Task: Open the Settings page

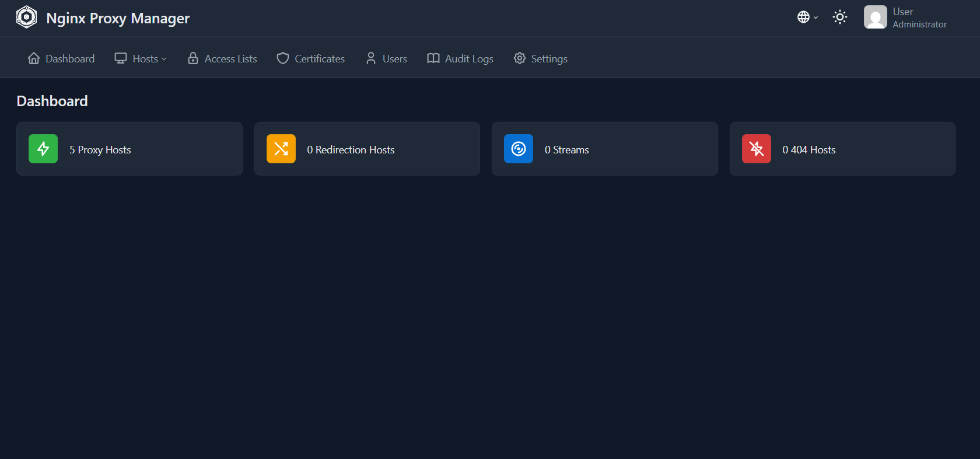Action: (x=540, y=58)
